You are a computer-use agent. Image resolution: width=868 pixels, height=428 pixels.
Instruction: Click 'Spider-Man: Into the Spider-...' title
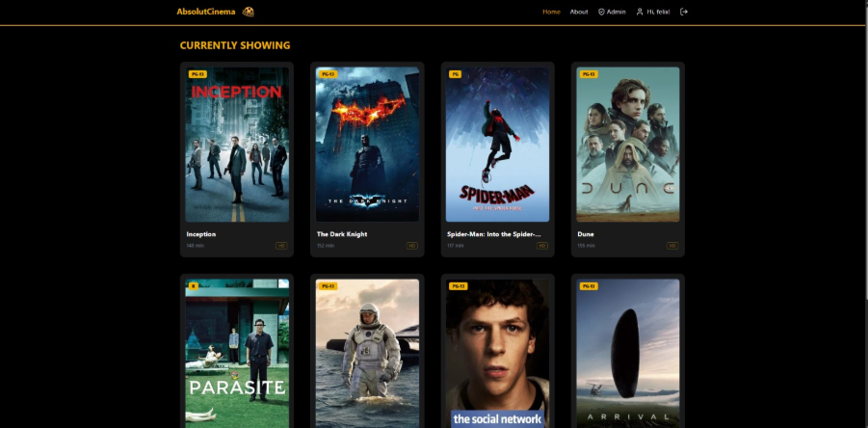(x=494, y=234)
